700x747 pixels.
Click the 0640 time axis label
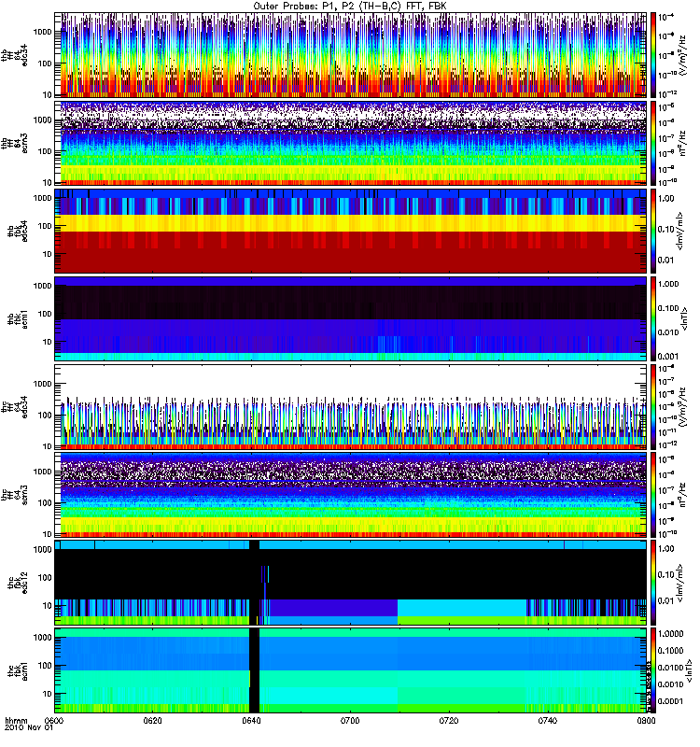pos(251,720)
